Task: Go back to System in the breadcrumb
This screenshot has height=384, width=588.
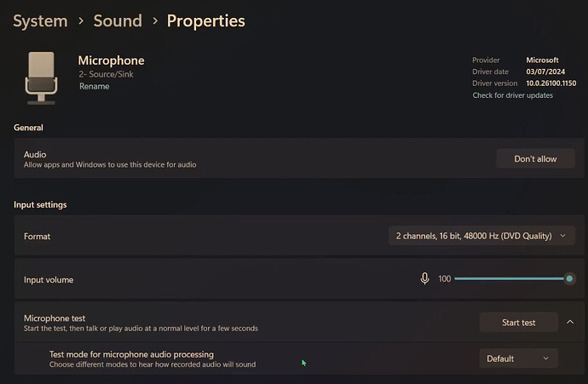Action: tap(42, 20)
